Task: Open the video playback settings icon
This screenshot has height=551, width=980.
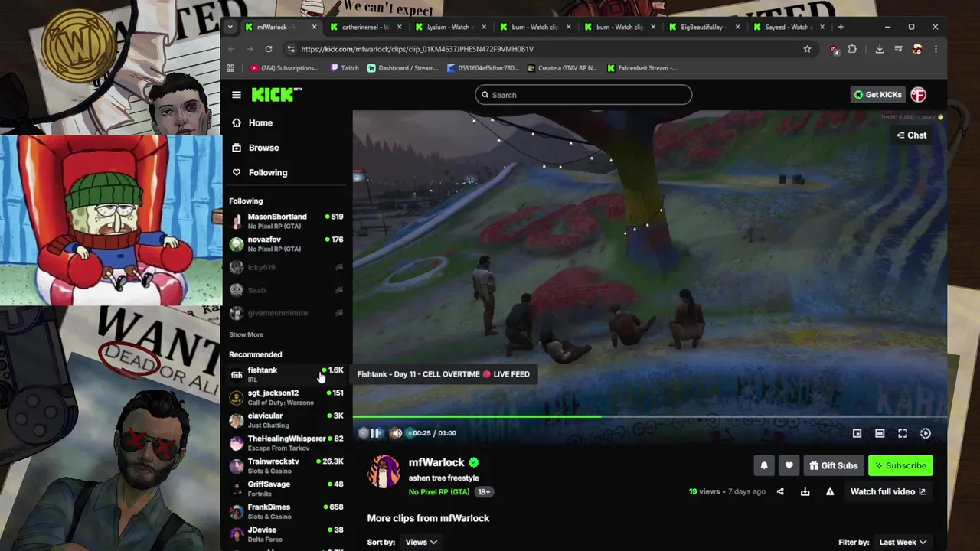Action: point(926,433)
